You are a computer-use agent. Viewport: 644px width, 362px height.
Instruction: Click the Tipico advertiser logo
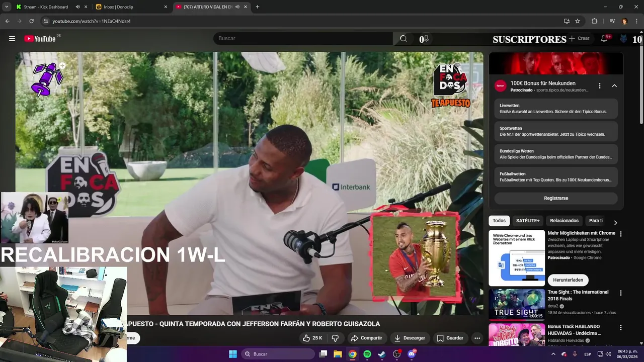tap(500, 86)
